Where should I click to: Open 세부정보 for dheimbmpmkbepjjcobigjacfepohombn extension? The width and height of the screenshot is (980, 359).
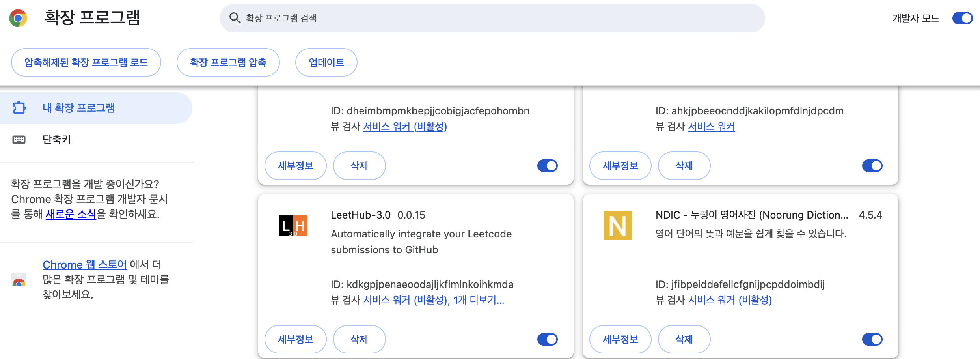tap(296, 166)
